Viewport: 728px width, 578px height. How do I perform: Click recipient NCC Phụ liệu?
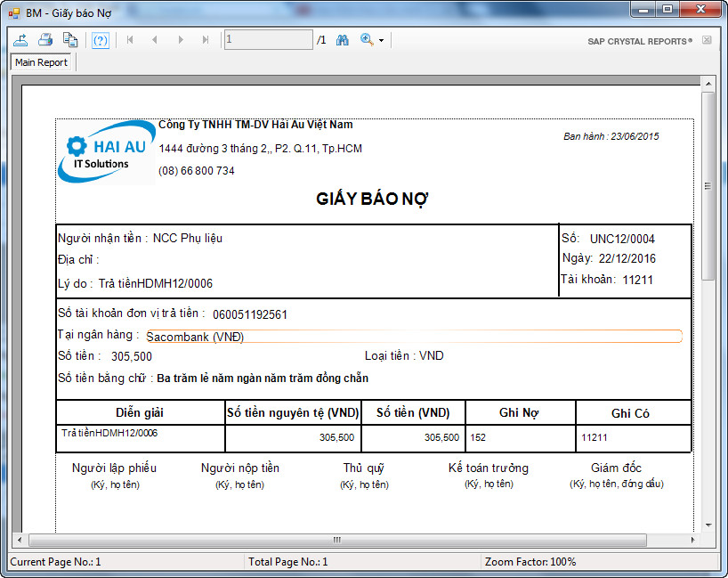[188, 239]
